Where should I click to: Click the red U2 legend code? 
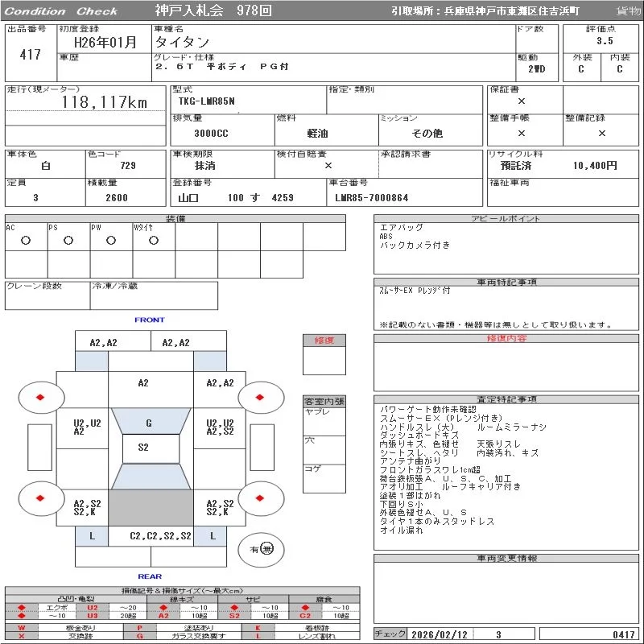pos(92,608)
